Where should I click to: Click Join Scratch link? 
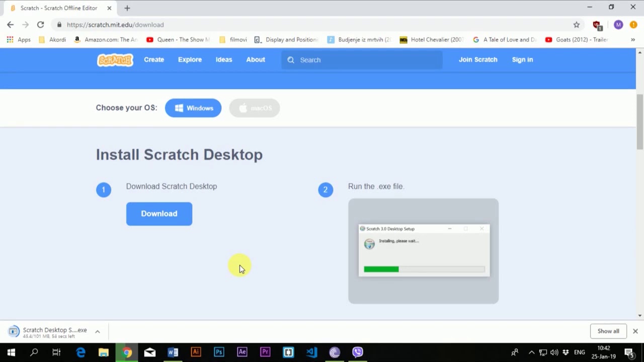pos(478,59)
